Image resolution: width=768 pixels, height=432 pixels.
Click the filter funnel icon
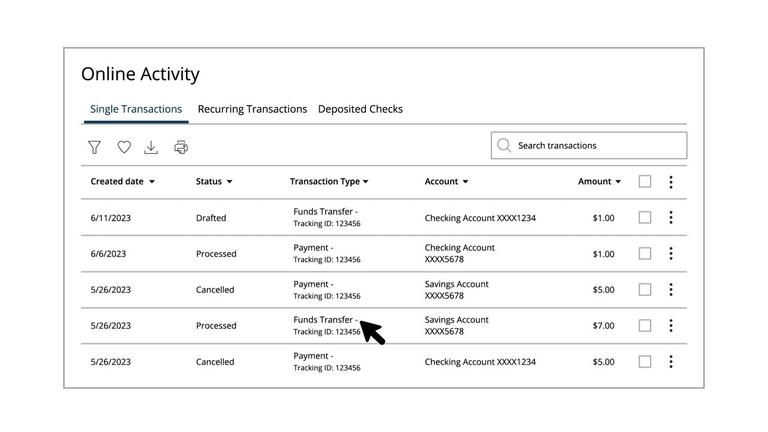(94, 147)
